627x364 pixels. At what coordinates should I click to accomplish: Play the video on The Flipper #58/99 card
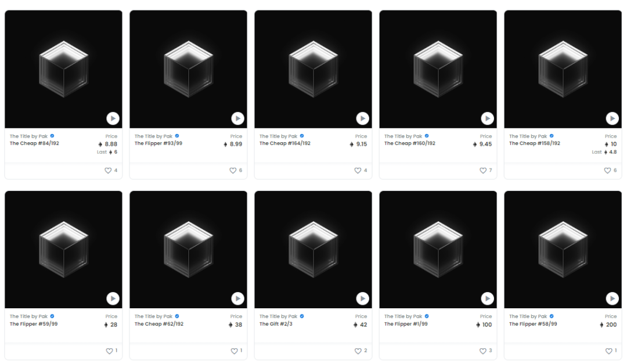(x=612, y=298)
